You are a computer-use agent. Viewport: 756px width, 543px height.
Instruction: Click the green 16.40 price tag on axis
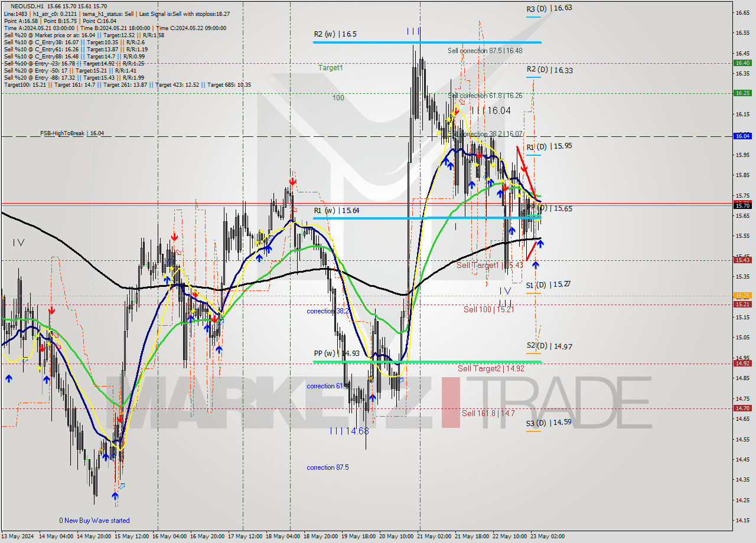(x=742, y=63)
